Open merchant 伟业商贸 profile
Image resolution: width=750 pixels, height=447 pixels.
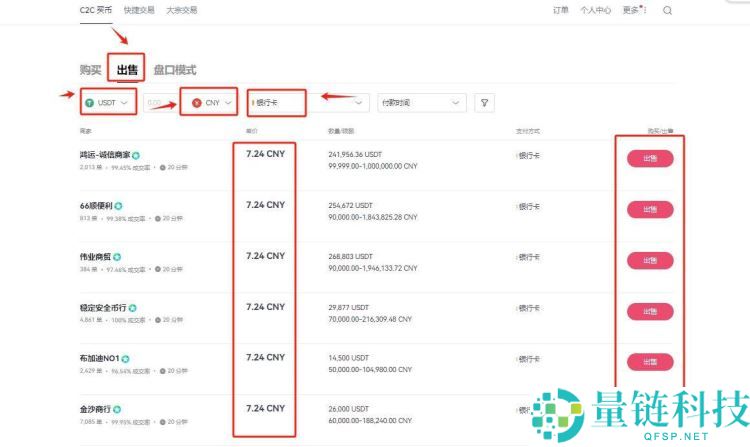[x=95, y=257]
